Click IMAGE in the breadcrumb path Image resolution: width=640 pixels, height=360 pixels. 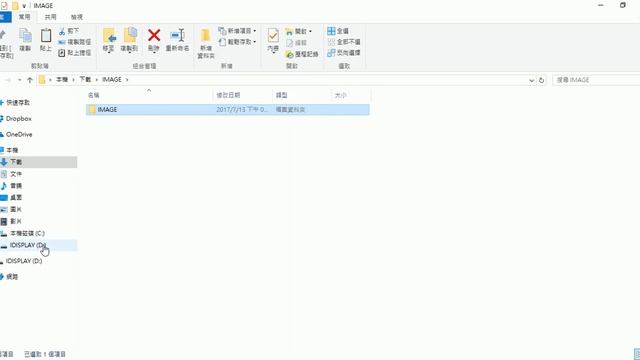[x=112, y=80]
